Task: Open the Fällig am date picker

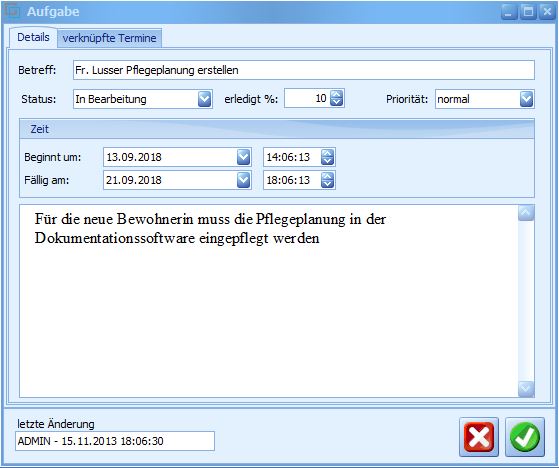Action: point(243,180)
